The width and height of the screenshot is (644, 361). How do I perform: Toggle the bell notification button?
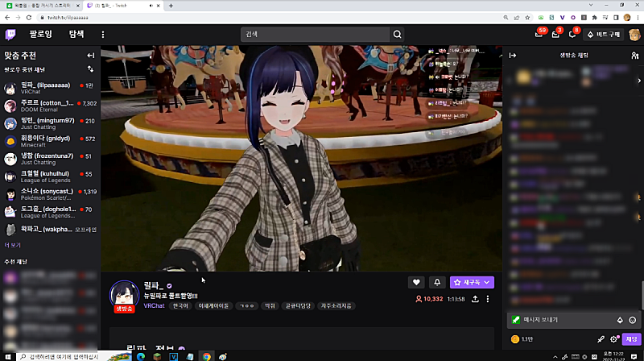[x=437, y=283]
